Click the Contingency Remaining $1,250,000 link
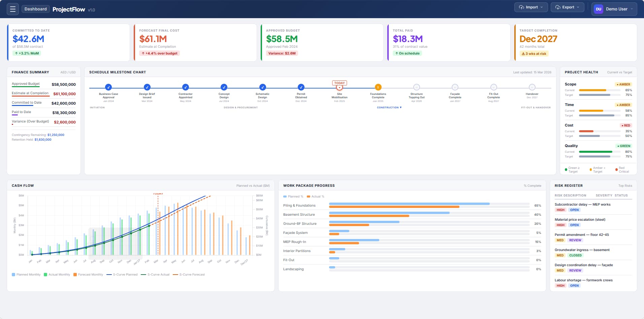 click(56, 135)
